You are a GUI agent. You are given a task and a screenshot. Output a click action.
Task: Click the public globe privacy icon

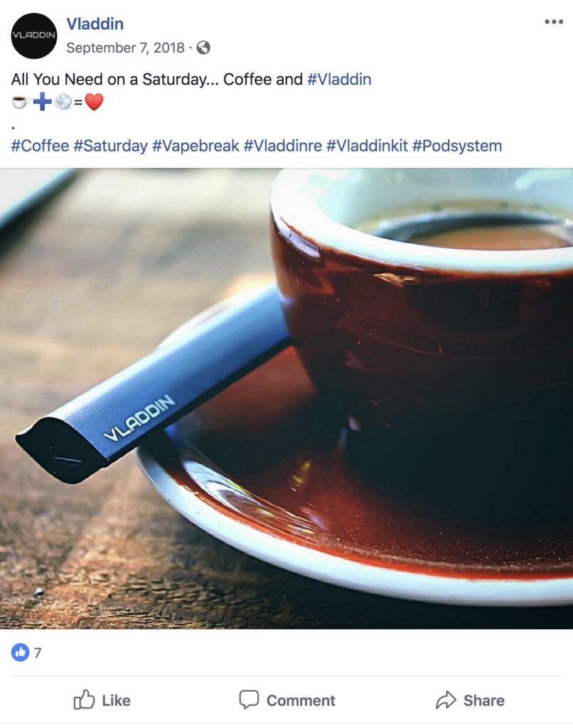[x=203, y=48]
